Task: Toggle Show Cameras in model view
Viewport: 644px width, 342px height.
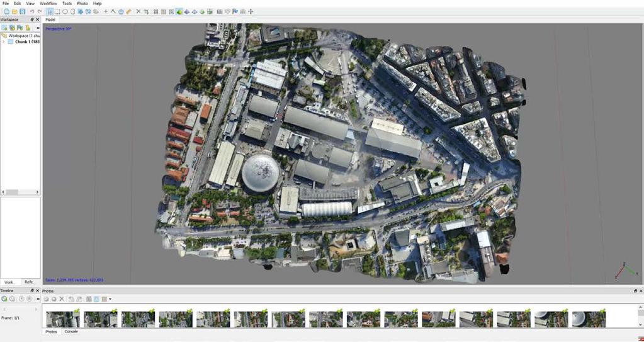Action: tap(219, 11)
